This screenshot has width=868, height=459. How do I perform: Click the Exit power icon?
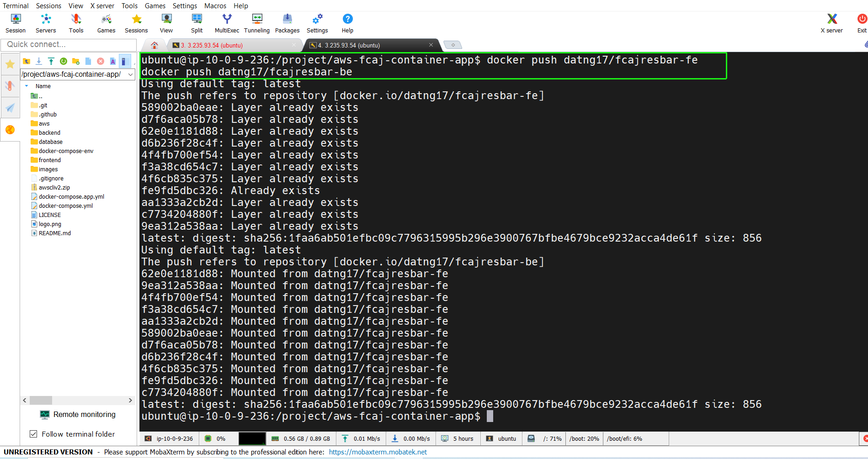point(862,23)
